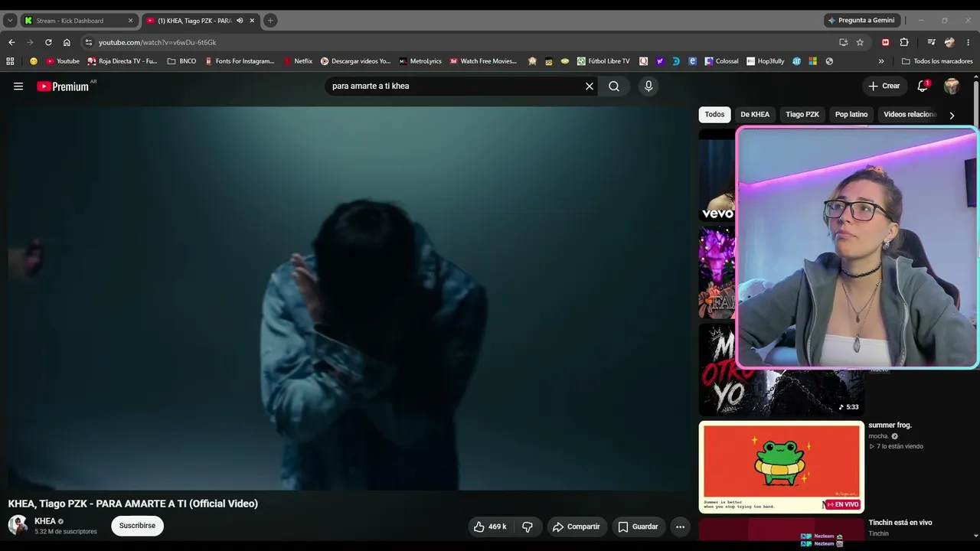Open the Chrome extensions puzzle icon
The height and width of the screenshot is (551, 980).
click(904, 42)
